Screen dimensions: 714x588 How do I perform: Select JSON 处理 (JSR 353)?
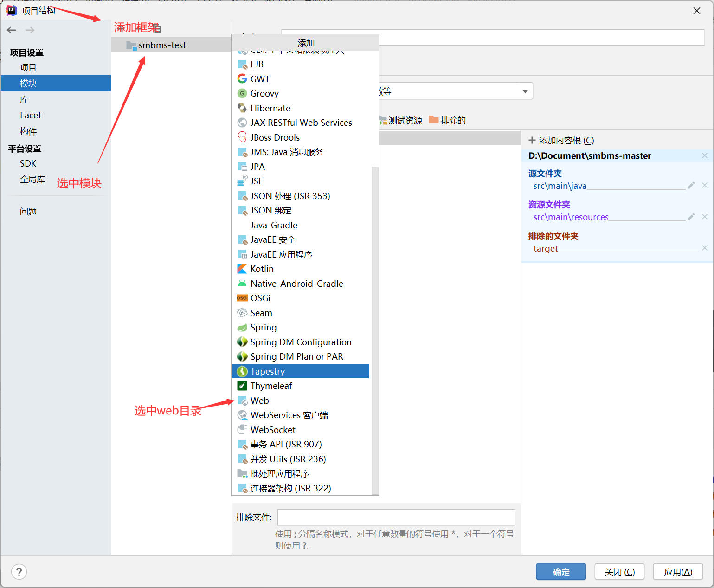pyautogui.click(x=300, y=196)
